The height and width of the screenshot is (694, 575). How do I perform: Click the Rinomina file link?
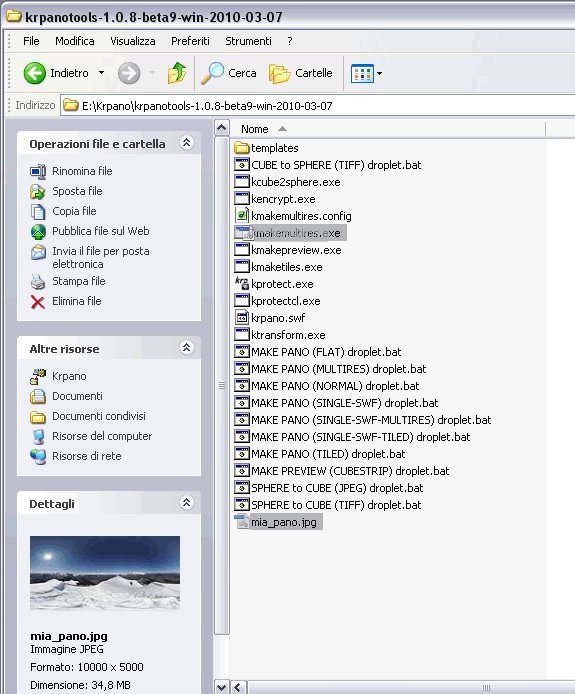pos(82,171)
